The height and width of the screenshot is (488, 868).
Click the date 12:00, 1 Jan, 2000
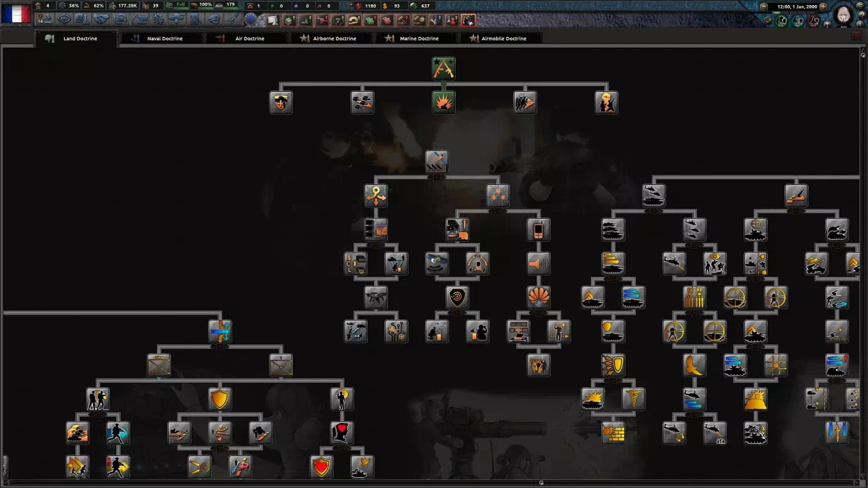tap(797, 6)
